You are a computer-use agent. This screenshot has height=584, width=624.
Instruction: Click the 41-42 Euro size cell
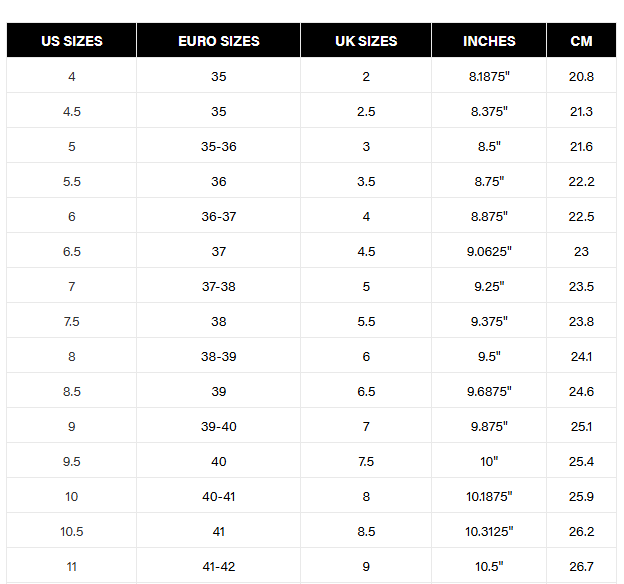pos(218,566)
